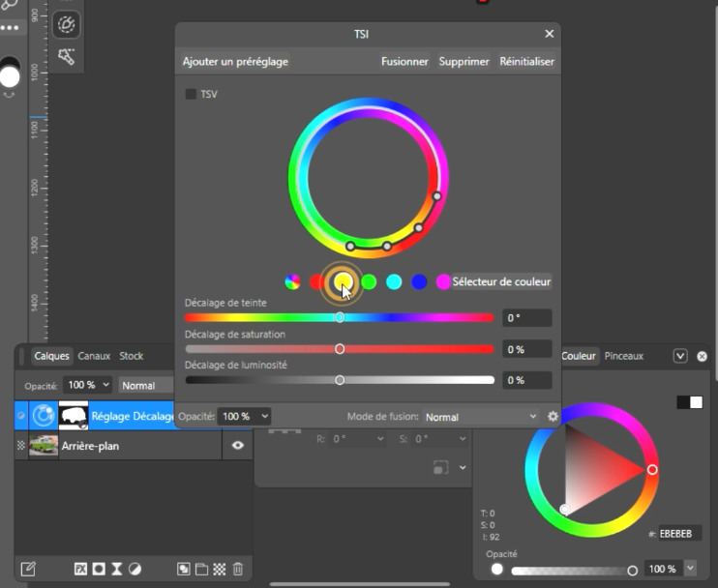Switch to the Canaux tab
This screenshot has height=588, width=718.
[x=94, y=356]
